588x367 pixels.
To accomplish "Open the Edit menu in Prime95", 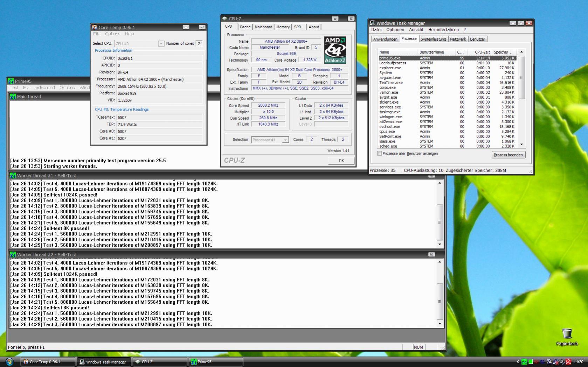I will coord(27,88).
